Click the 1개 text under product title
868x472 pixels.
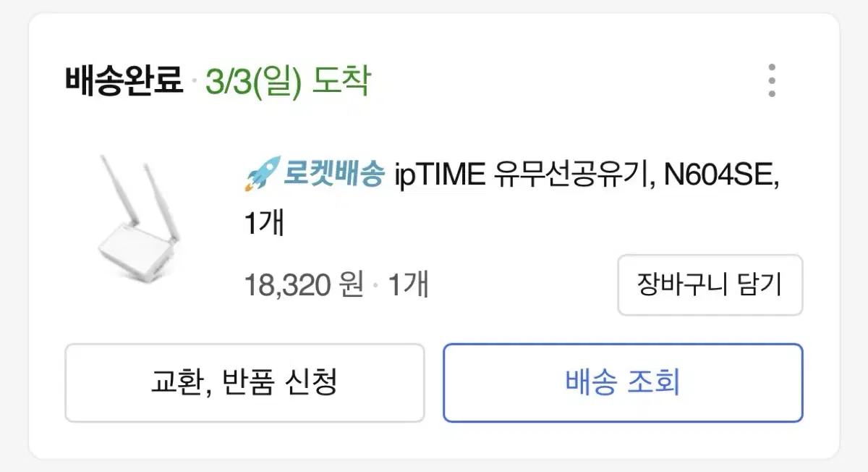click(x=265, y=224)
